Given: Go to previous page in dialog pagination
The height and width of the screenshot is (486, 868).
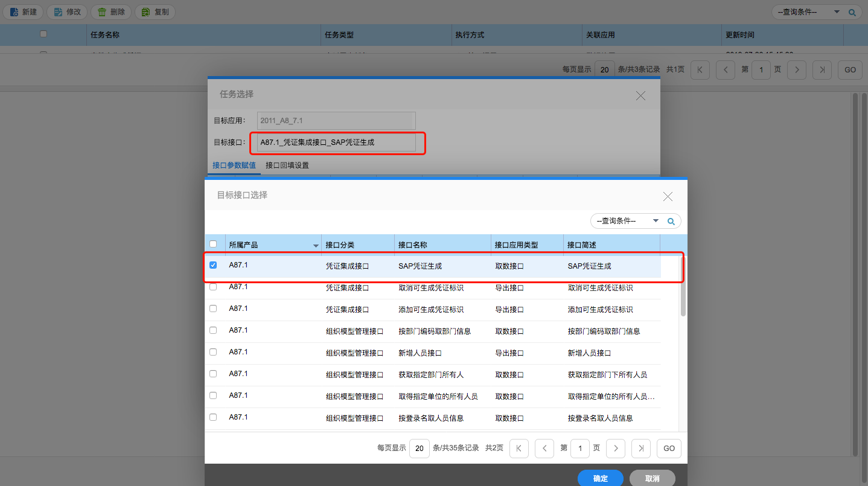Looking at the screenshot, I should click(544, 449).
